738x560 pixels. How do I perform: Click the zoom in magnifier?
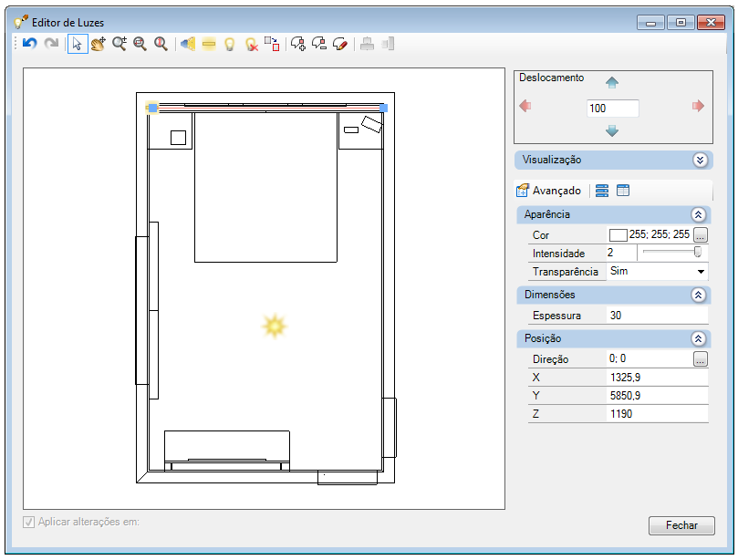click(120, 45)
